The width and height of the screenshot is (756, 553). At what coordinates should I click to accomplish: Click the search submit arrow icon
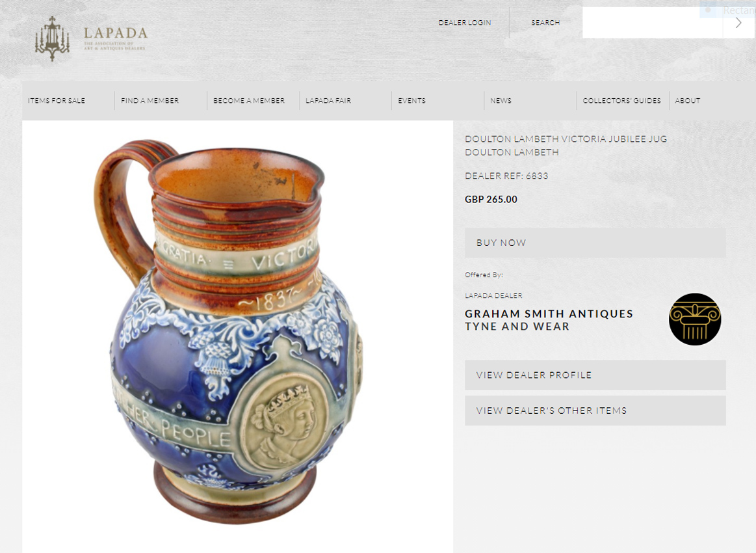point(738,23)
